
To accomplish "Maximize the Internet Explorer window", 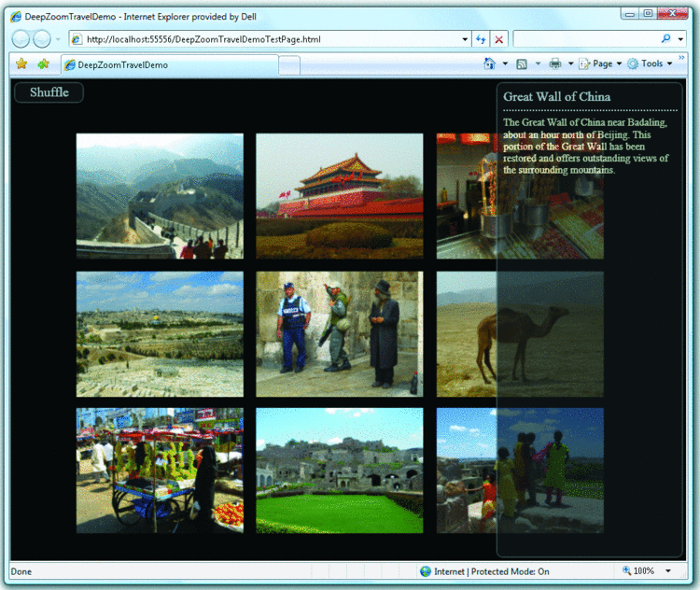I will 648,14.
